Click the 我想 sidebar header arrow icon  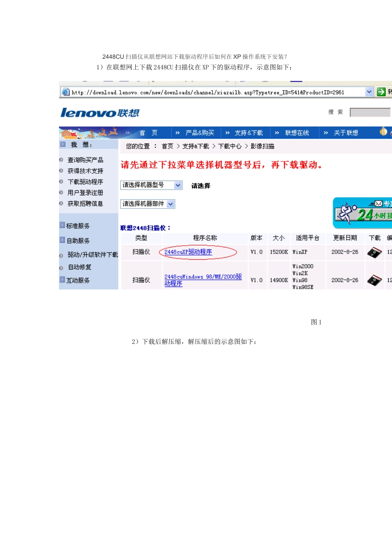pyautogui.click(x=63, y=144)
